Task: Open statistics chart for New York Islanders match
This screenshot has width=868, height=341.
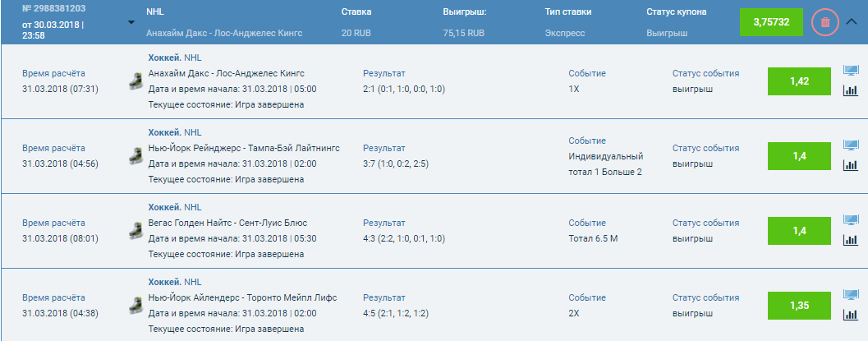Action: (851, 314)
